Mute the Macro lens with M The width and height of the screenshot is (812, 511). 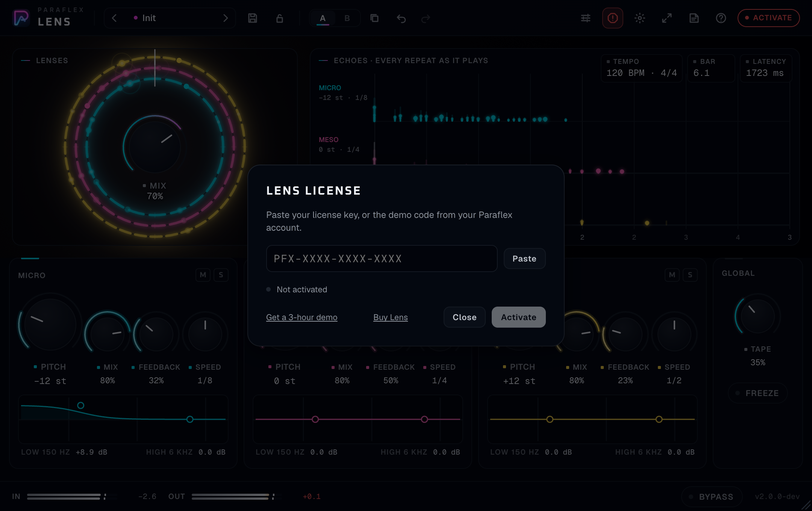pos(672,275)
